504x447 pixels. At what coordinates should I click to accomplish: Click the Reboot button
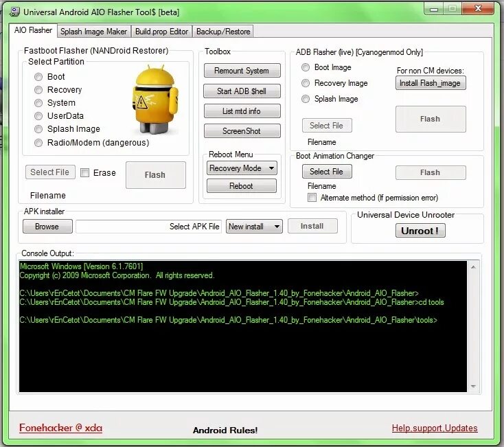pyautogui.click(x=242, y=186)
